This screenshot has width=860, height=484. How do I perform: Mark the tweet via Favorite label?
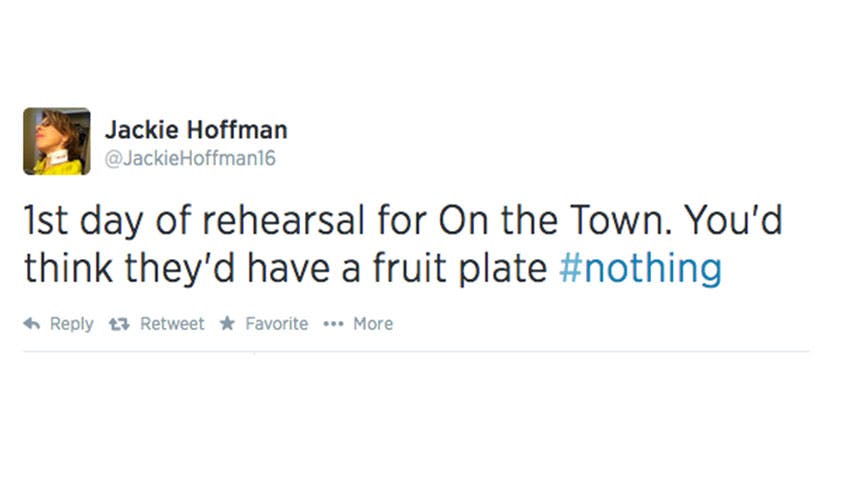[276, 324]
